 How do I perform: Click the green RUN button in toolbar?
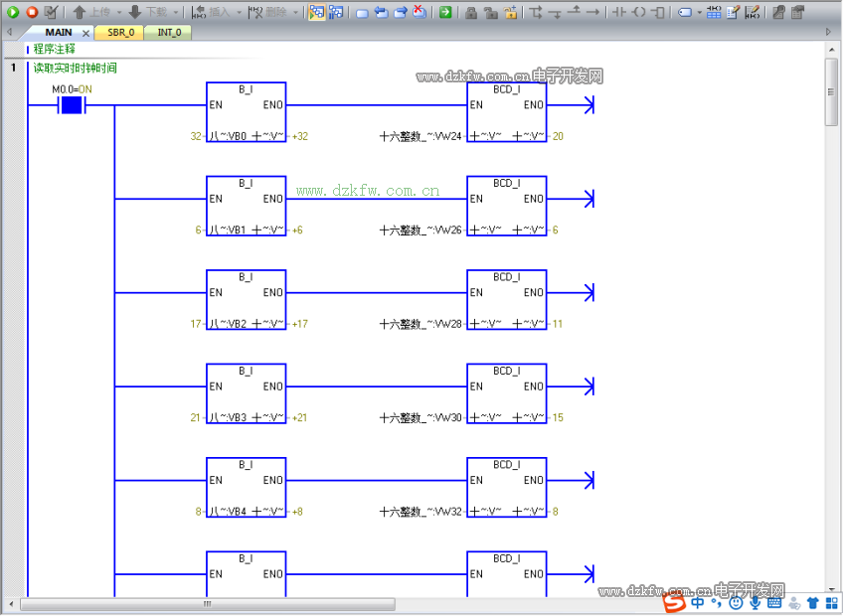click(x=13, y=12)
